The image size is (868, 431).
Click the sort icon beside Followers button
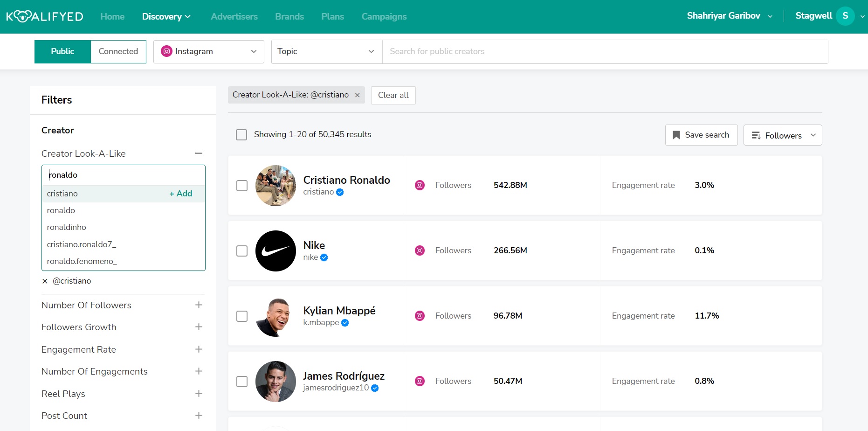point(757,135)
